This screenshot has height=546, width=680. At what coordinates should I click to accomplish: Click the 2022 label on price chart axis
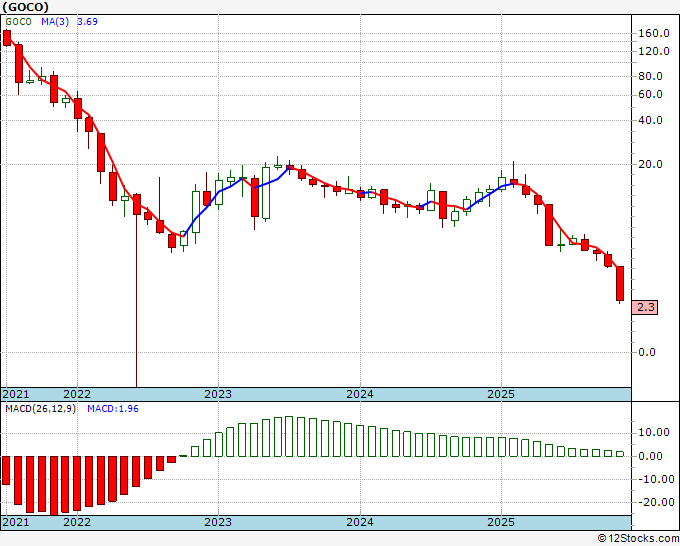pos(77,394)
